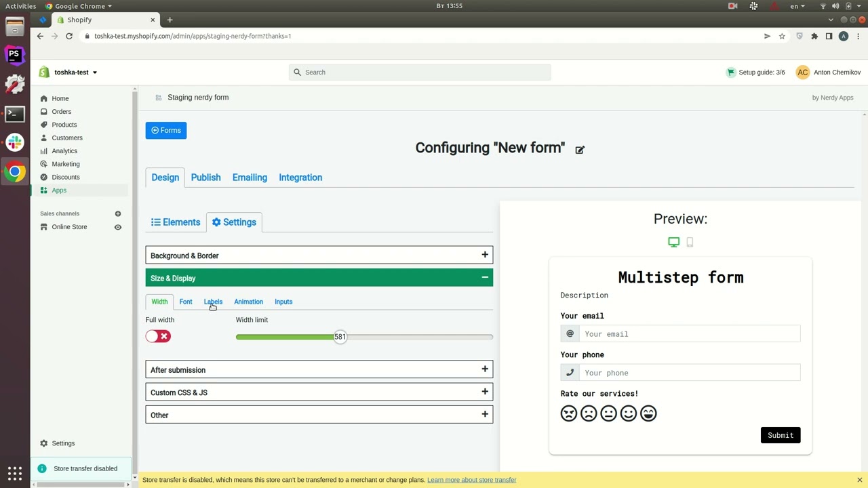Image resolution: width=868 pixels, height=488 pixels.
Task: Click the pencil icon to rename New form
Action: click(580, 149)
